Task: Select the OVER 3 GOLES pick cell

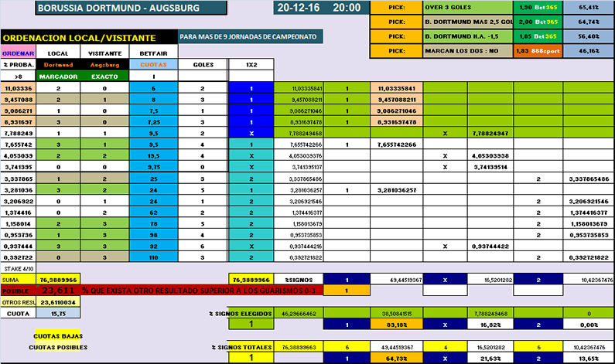Action: pos(468,8)
